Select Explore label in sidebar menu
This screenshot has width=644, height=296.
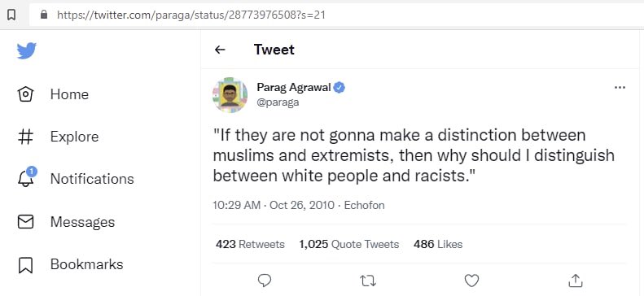[74, 137]
